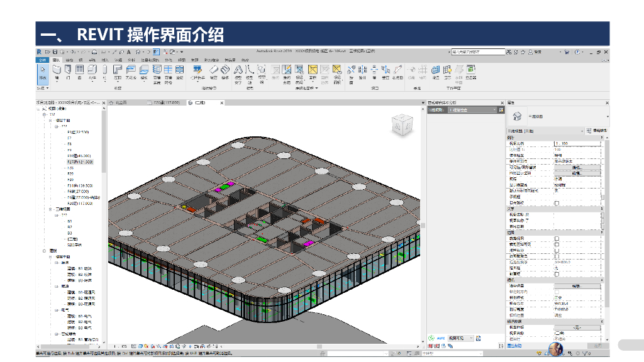Click the 编辑类型 edit type button
The image size is (644, 362).
[596, 131]
